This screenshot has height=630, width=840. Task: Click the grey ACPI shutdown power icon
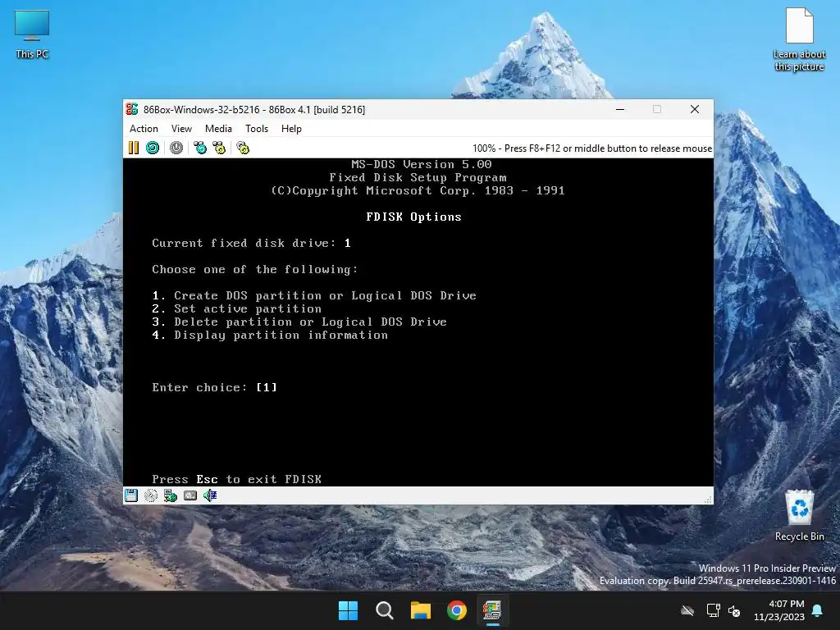pyautogui.click(x=176, y=148)
